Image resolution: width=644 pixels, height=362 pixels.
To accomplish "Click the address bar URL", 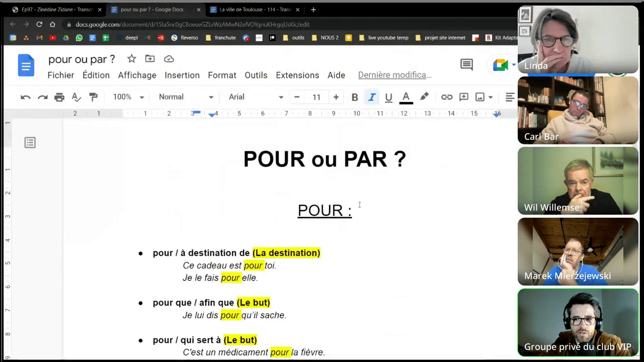I will pyautogui.click(x=192, y=24).
